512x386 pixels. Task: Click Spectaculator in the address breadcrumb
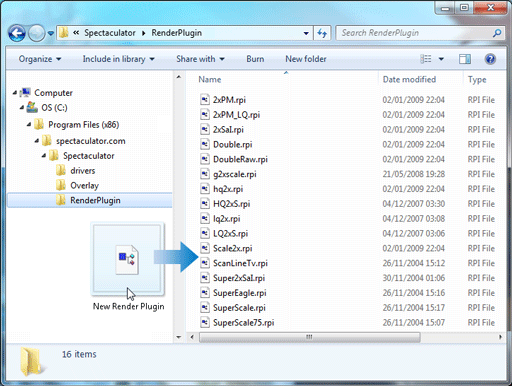coord(110,33)
